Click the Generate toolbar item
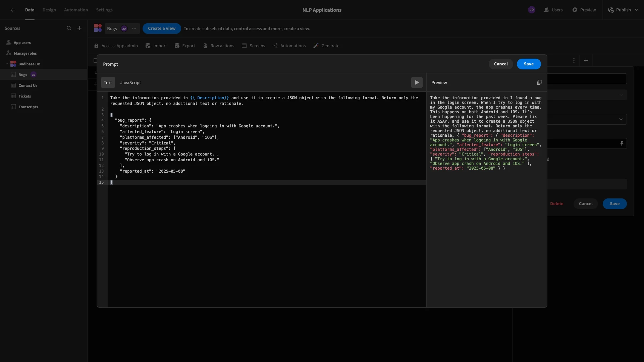 (x=326, y=46)
